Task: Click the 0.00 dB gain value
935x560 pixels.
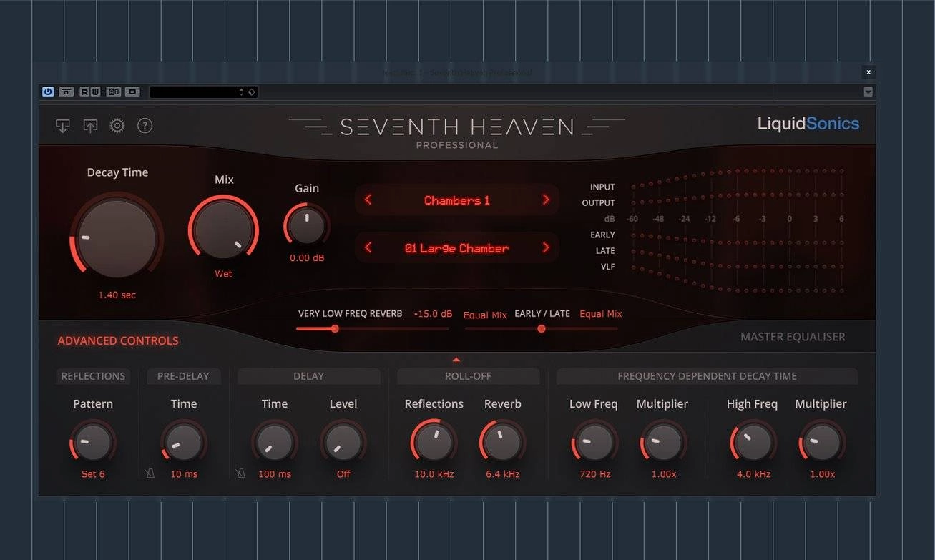Action: click(x=307, y=257)
